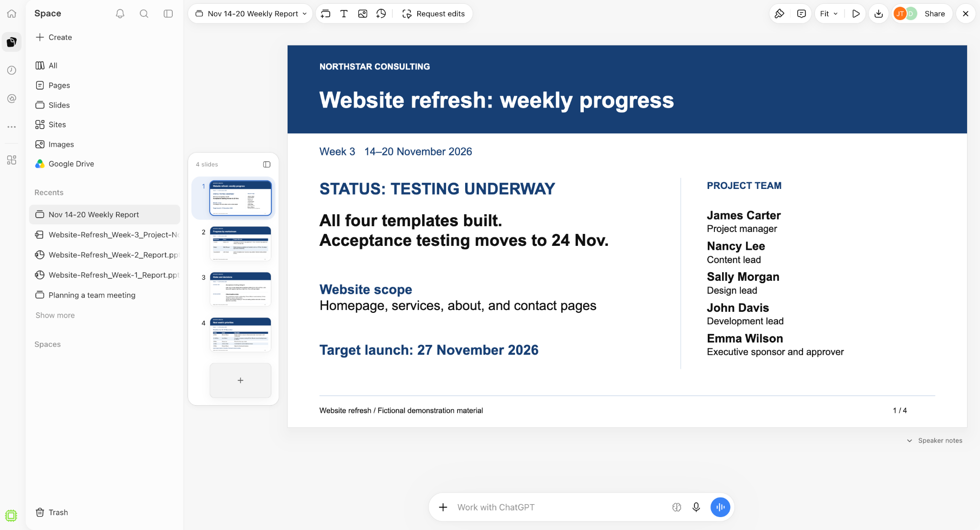Open the Fit zoom dropdown
The height and width of the screenshot is (530, 980).
829,14
